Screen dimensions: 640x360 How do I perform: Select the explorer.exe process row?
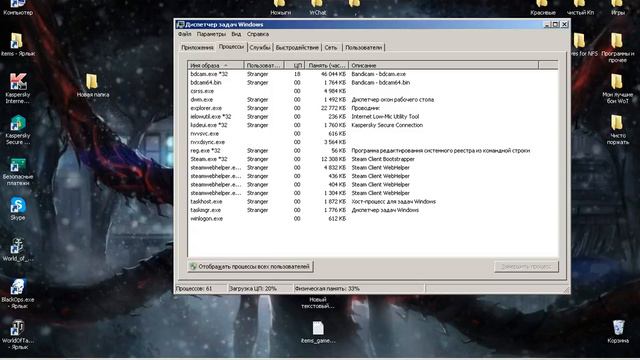pyautogui.click(x=373, y=108)
